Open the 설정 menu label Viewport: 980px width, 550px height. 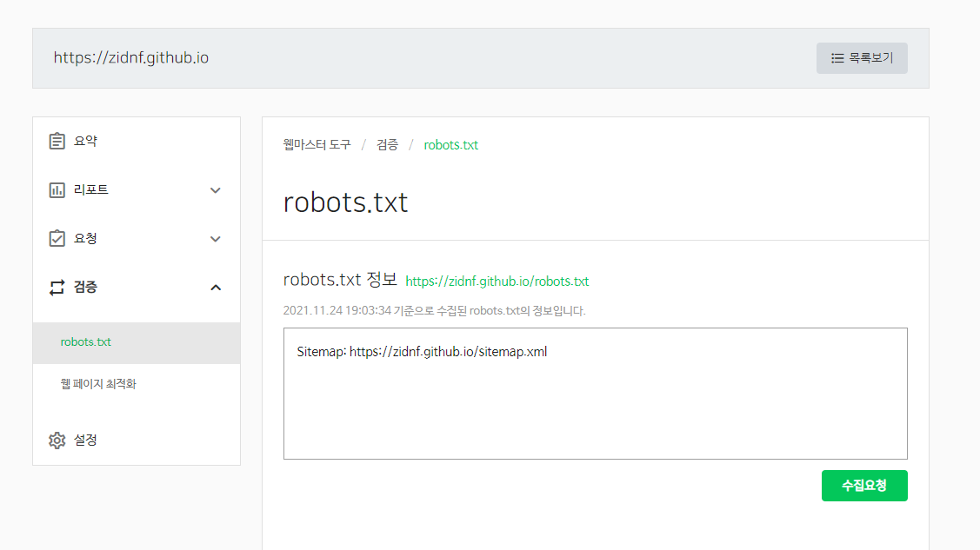[x=85, y=440]
